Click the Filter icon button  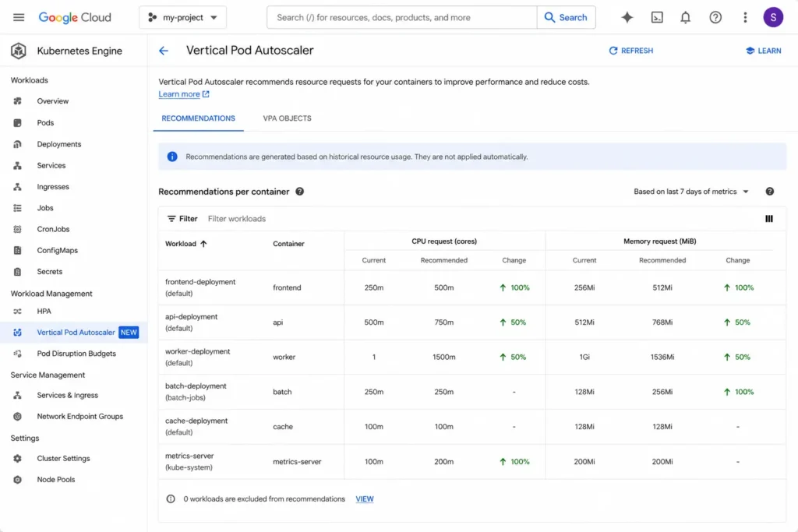pyautogui.click(x=182, y=219)
